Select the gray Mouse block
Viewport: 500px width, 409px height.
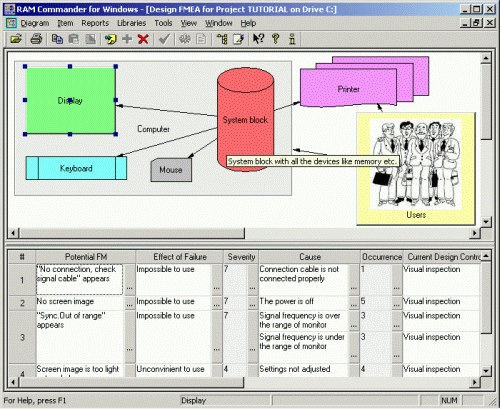[171, 170]
